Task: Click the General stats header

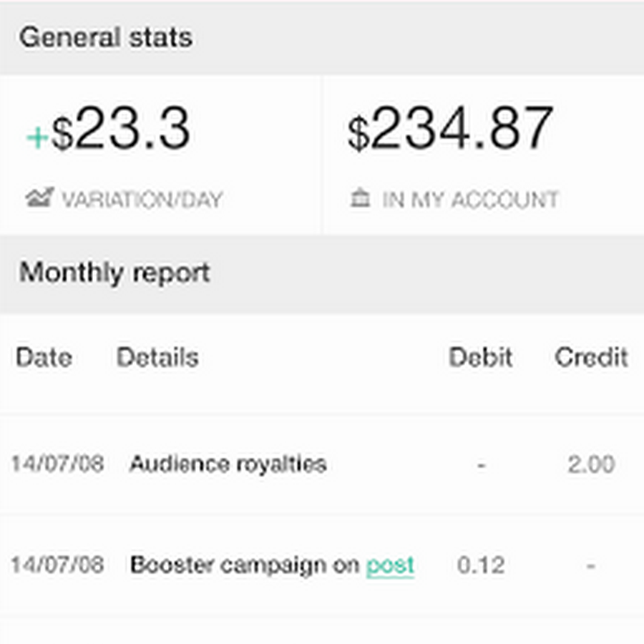Action: click(x=106, y=37)
